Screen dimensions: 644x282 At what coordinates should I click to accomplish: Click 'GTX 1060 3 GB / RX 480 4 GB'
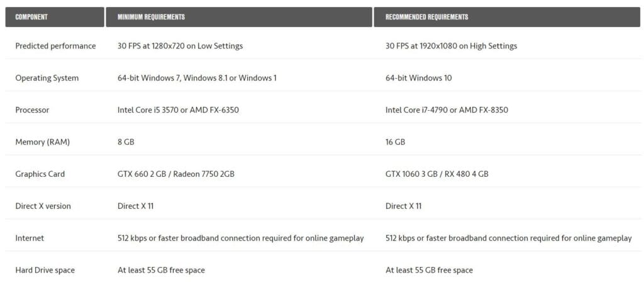(436, 174)
